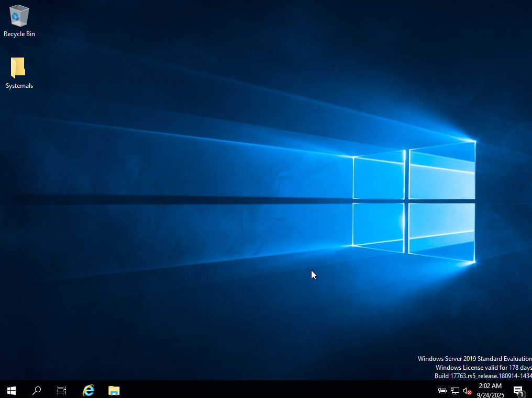Open the clock and date flyout

point(490,391)
